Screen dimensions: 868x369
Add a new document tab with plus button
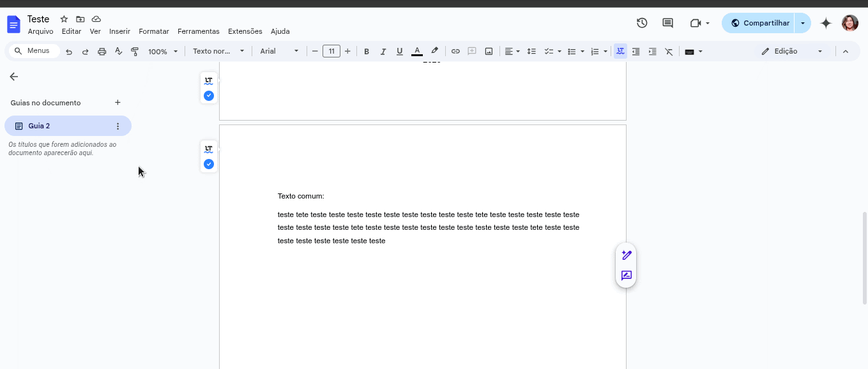[118, 102]
